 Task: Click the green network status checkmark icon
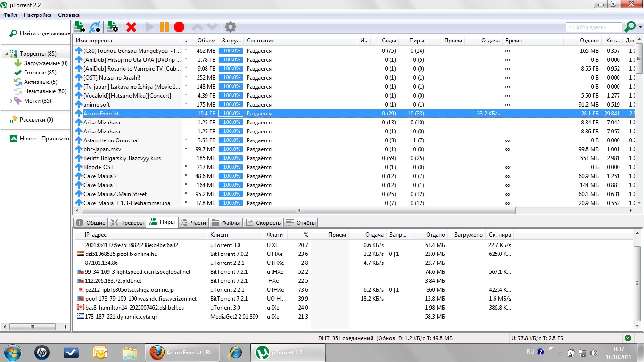(x=627, y=338)
